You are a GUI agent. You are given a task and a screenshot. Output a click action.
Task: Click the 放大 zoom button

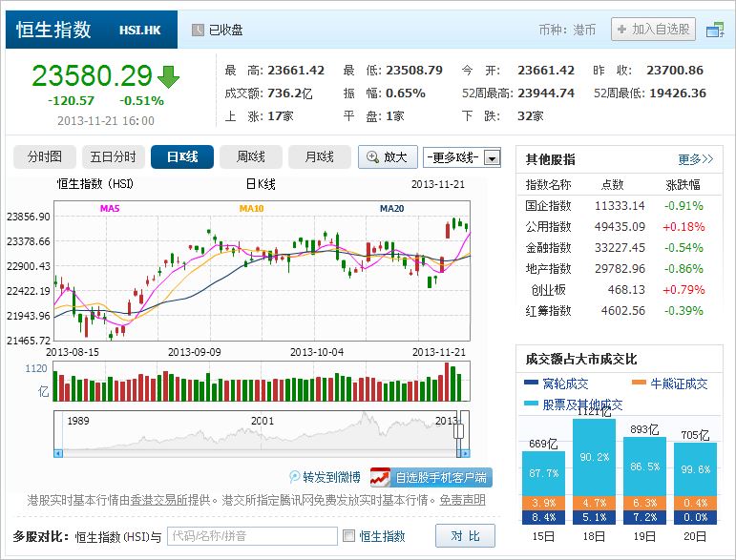coord(388,157)
